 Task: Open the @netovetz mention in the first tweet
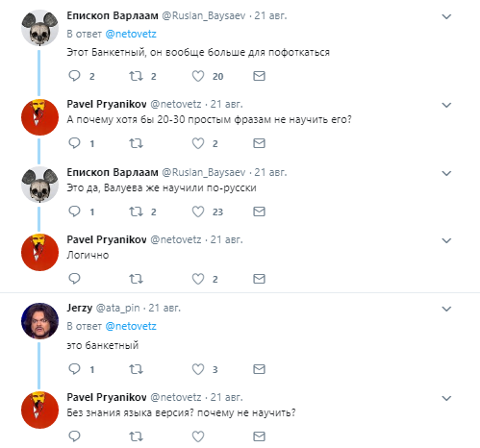131,34
